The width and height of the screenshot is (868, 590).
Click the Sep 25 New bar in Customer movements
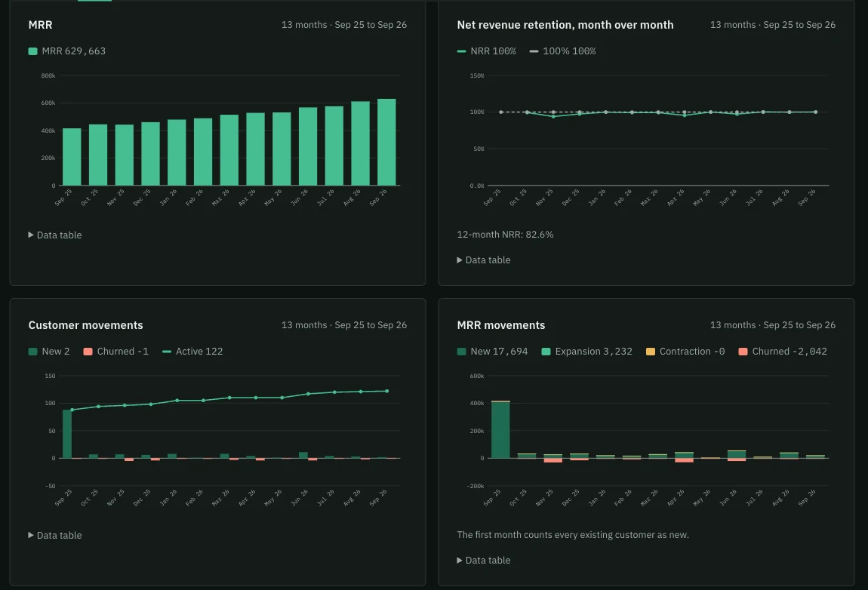click(x=67, y=434)
